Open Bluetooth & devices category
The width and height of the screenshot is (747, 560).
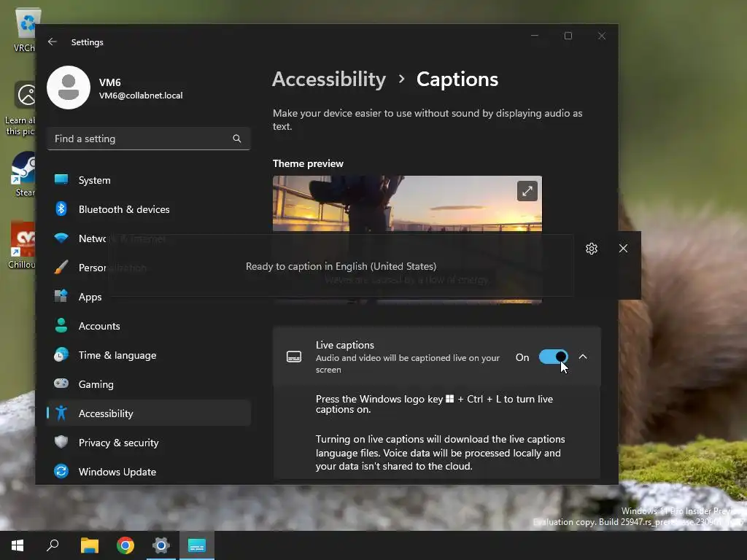pos(149,209)
